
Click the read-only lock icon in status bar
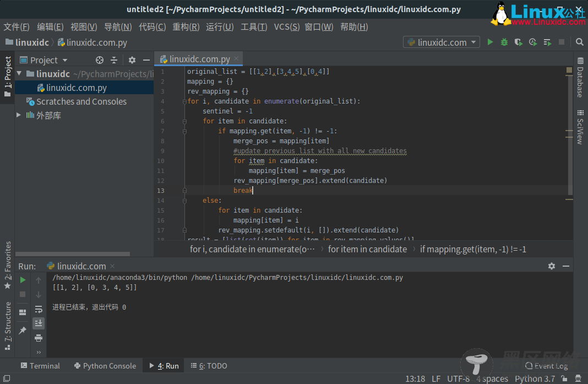[x=564, y=378]
